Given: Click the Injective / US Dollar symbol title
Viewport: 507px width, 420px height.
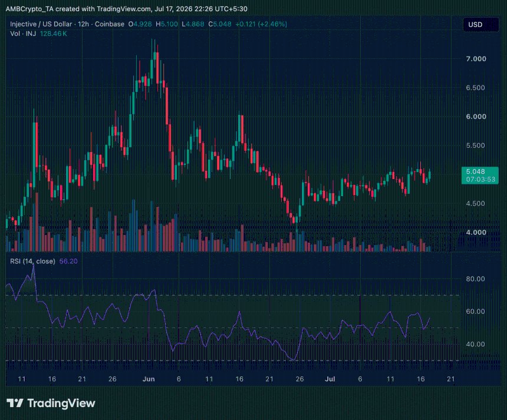Looking at the screenshot, I should pos(41,24).
